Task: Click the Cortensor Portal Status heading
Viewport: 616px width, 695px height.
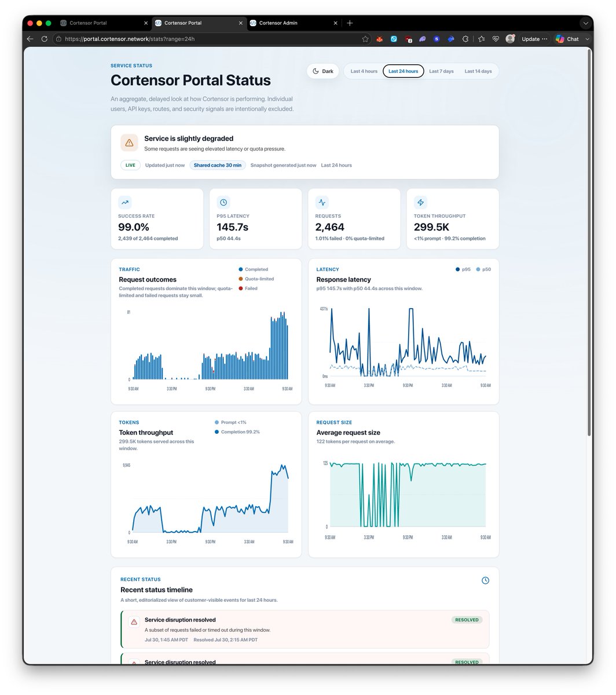Action: click(190, 81)
